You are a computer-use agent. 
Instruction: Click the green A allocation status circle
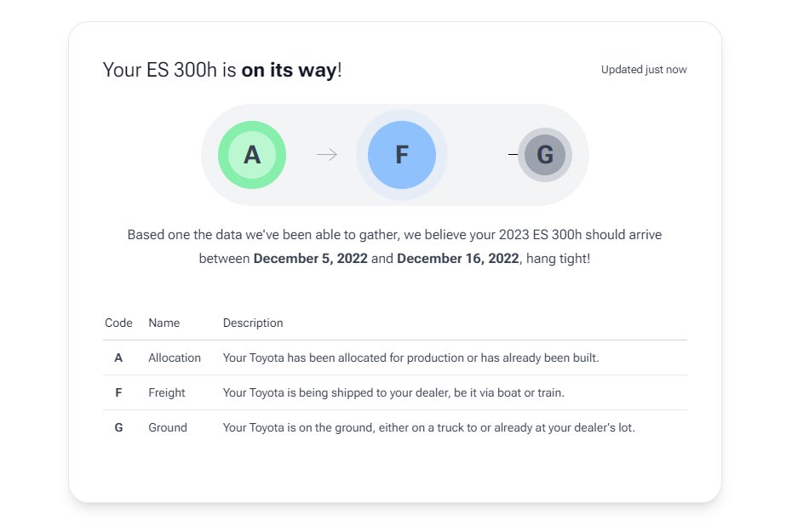(252, 155)
